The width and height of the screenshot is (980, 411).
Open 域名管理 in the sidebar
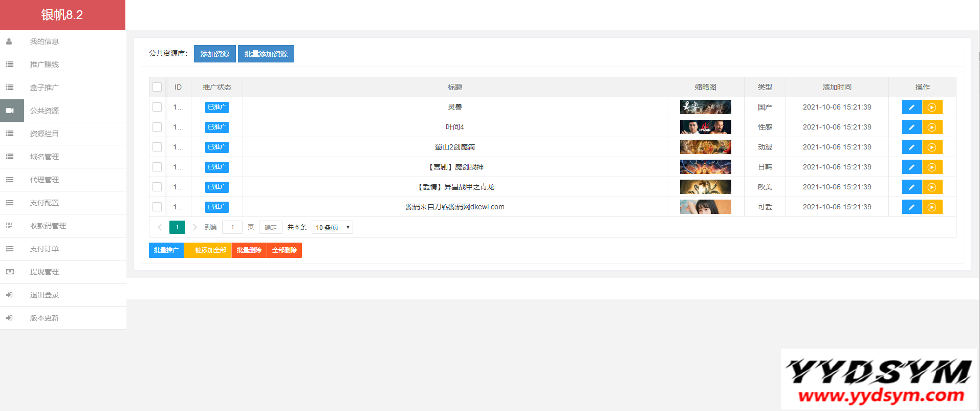click(x=63, y=157)
